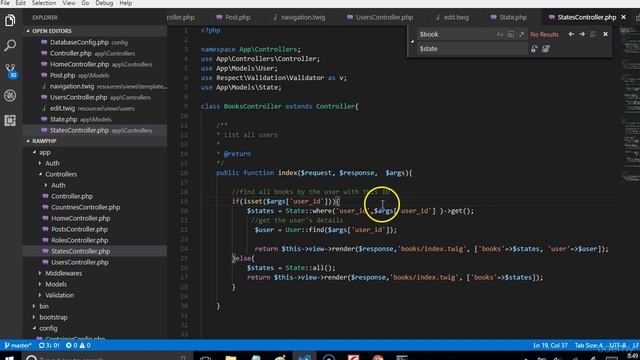Open the File menu
This screenshot has width=640, height=360.
click(5, 3)
